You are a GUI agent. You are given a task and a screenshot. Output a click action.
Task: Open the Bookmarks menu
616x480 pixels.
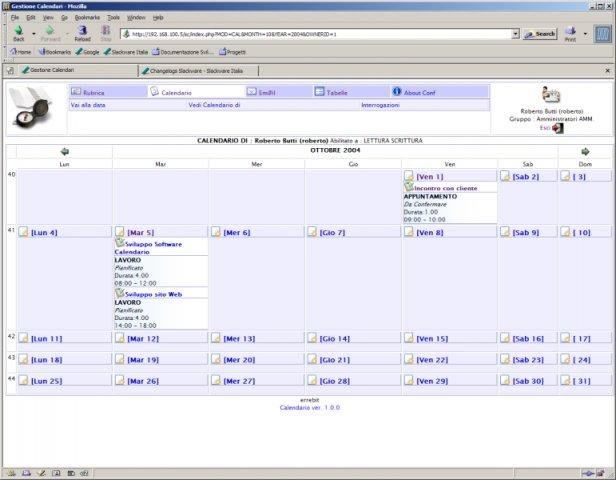point(87,17)
